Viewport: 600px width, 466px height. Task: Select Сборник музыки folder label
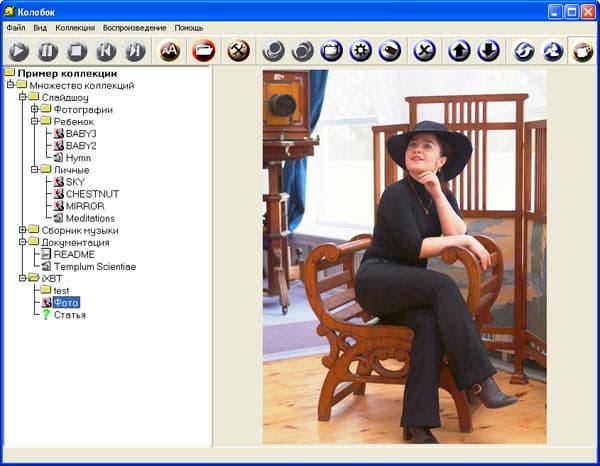[80, 230]
